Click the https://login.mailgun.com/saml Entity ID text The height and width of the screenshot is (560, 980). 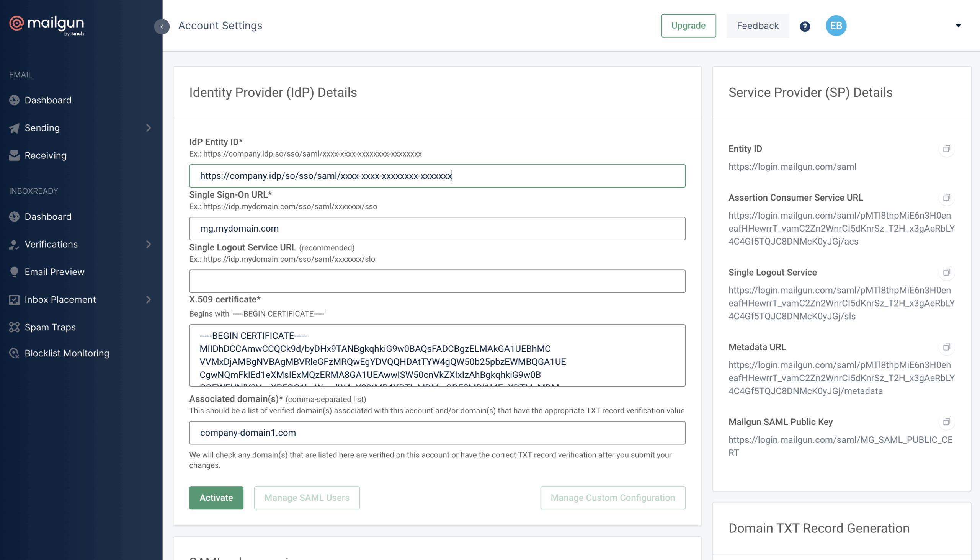coord(792,167)
